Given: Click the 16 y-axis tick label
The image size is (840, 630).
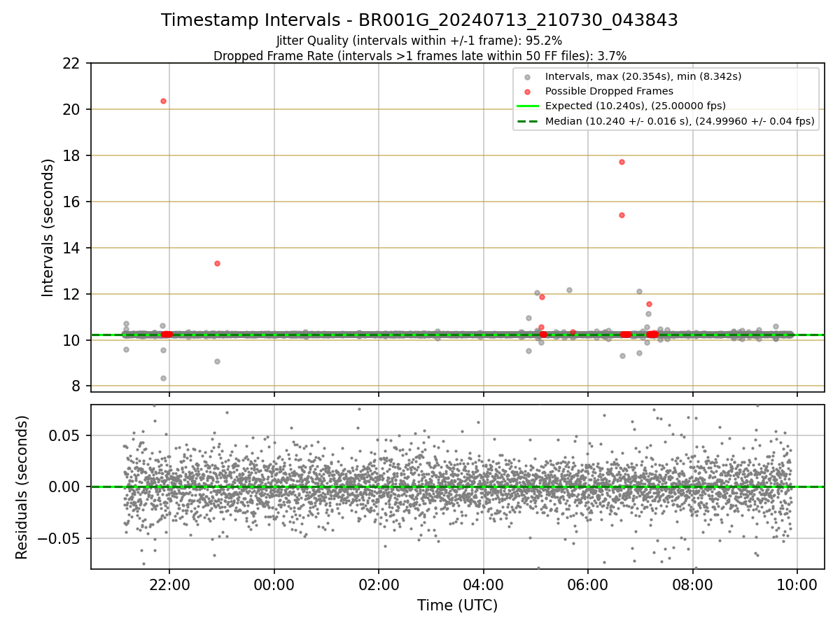Looking at the screenshot, I should 72,202.
